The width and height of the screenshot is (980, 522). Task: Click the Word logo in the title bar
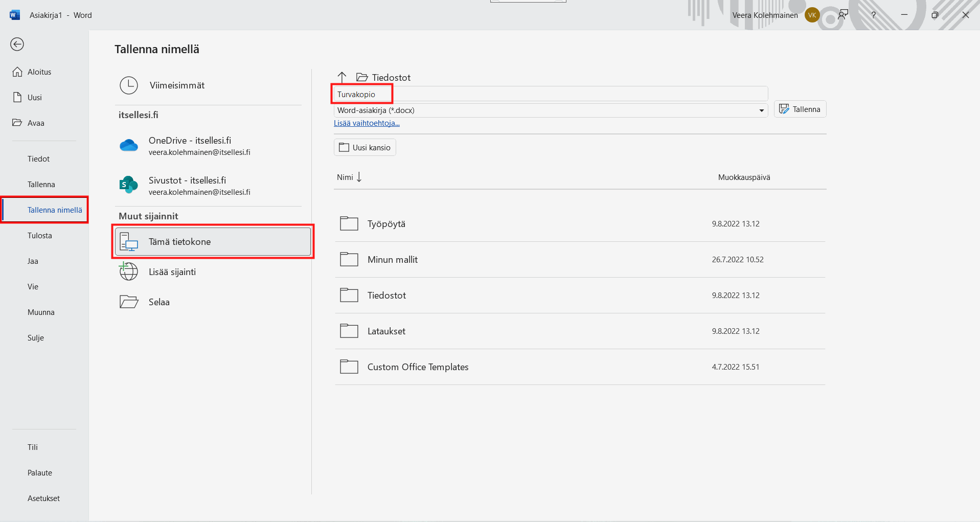pyautogui.click(x=15, y=15)
